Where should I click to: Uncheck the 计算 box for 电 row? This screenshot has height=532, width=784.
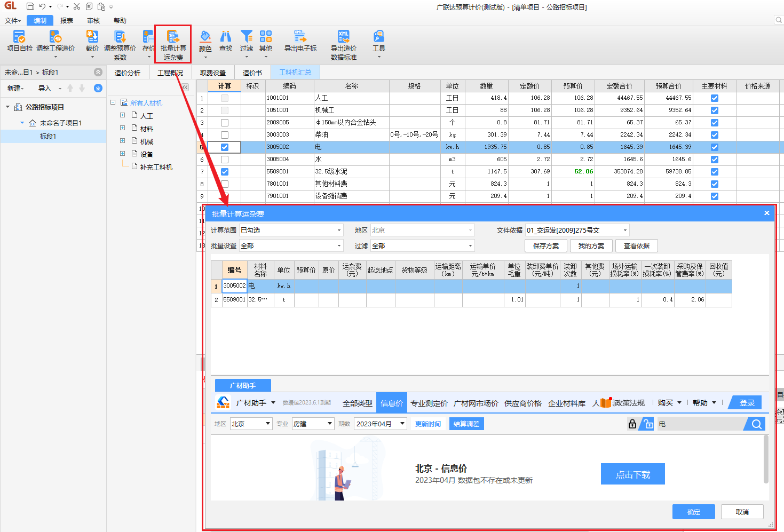click(225, 147)
